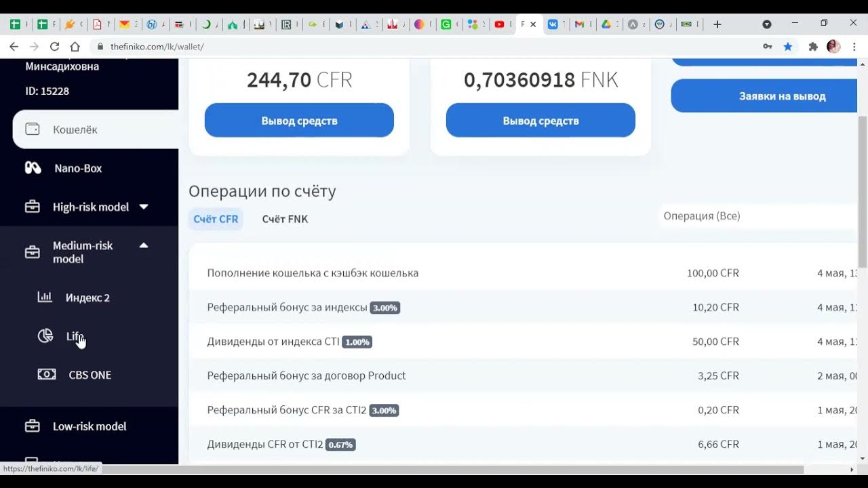The width and height of the screenshot is (868, 488).
Task: Reload the page in the browser
Action: [55, 47]
